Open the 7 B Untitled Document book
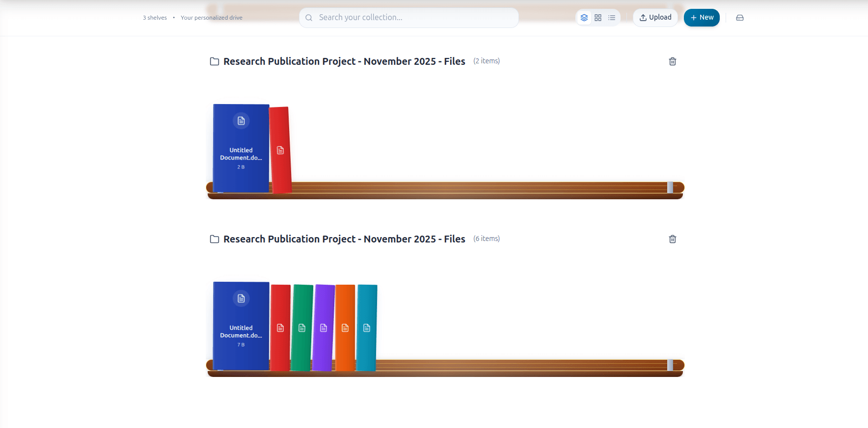868x428 pixels. pos(241,326)
